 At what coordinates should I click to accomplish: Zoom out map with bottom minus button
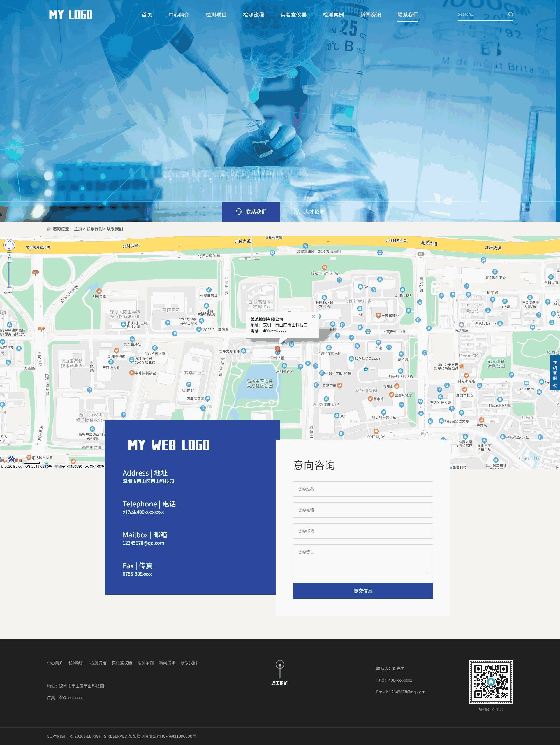(x=9, y=290)
